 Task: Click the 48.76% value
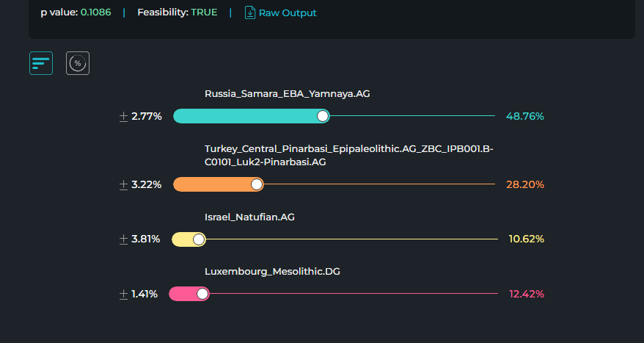tap(525, 116)
